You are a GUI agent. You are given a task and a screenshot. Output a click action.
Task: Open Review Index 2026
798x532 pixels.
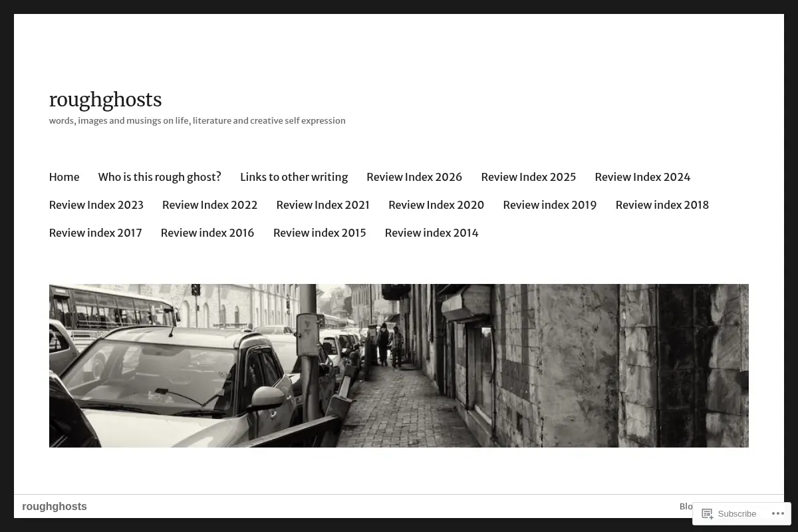[x=414, y=177]
